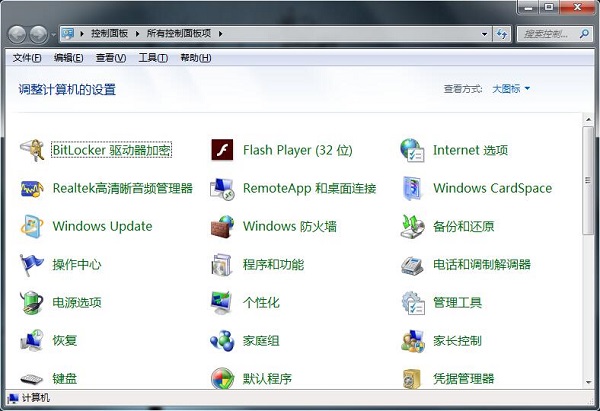
Task: Open the Realtek高清晰音频管理器 link
Action: pyautogui.click(x=122, y=188)
